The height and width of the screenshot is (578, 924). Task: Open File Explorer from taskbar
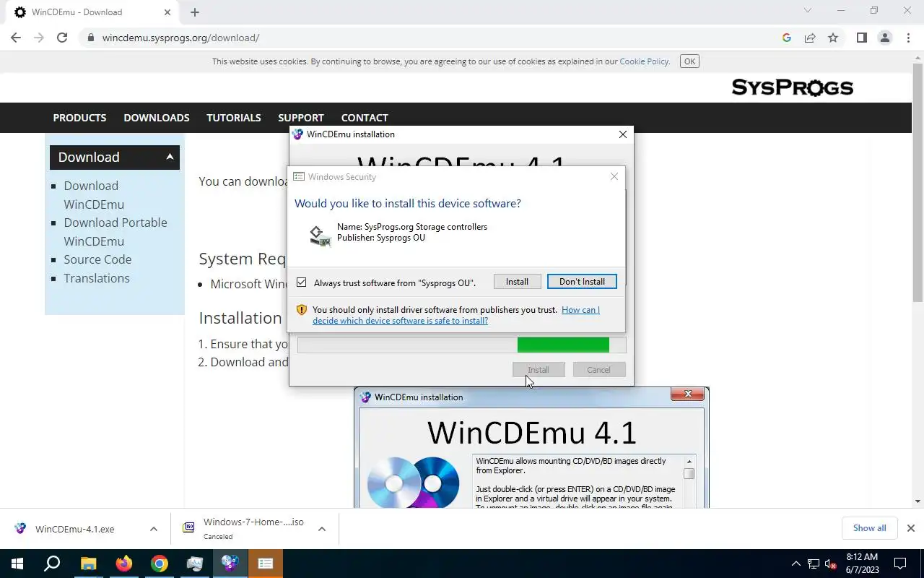[88, 564]
